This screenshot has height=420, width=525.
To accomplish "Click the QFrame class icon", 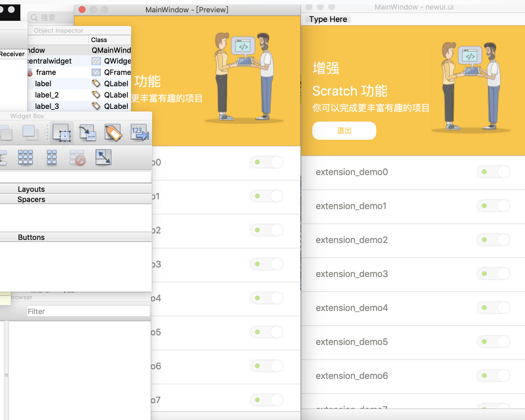I will (x=96, y=72).
